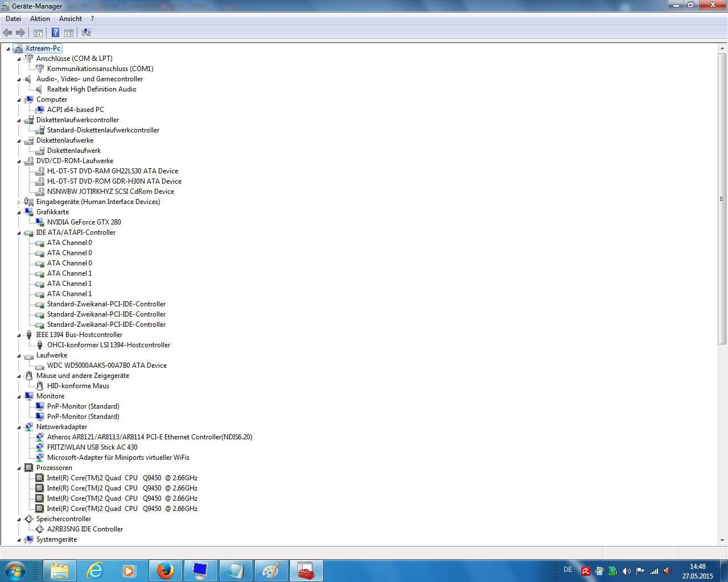Select HL-DT-ST DVD-RAM GH22LS30 ATA Device
Viewport: 728px width, 582px height.
click(113, 171)
